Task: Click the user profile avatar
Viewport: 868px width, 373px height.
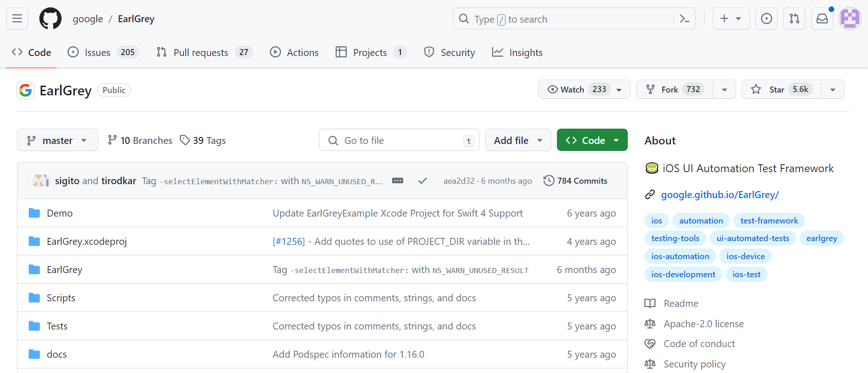Action: tap(849, 19)
